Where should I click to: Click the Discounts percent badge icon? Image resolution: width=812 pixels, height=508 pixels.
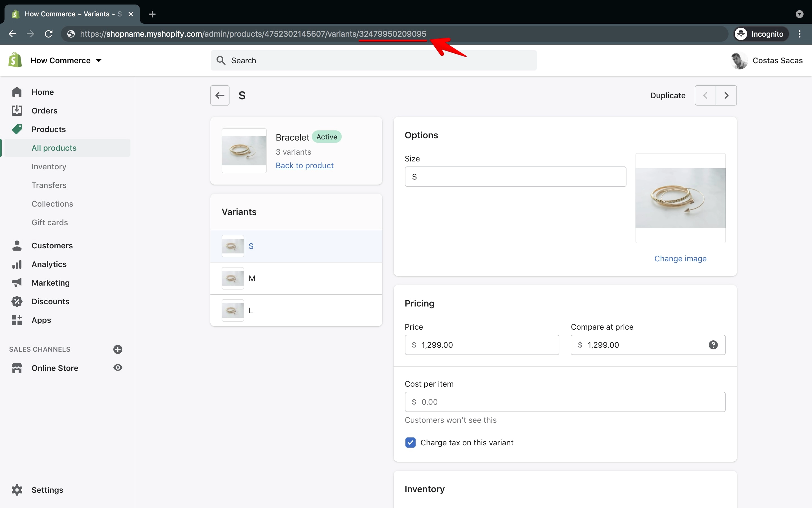[x=17, y=301]
